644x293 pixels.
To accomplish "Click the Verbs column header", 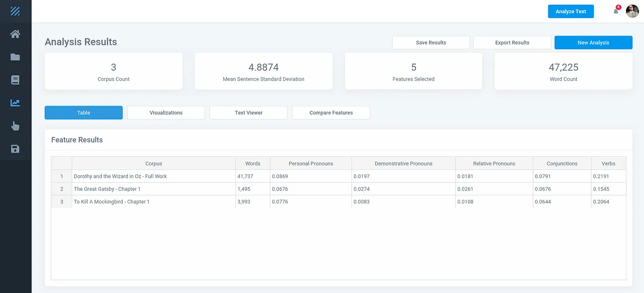I will 608,164.
